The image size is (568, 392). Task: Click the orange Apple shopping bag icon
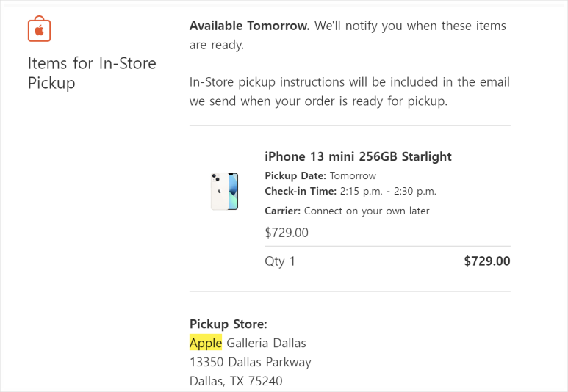pos(39,29)
